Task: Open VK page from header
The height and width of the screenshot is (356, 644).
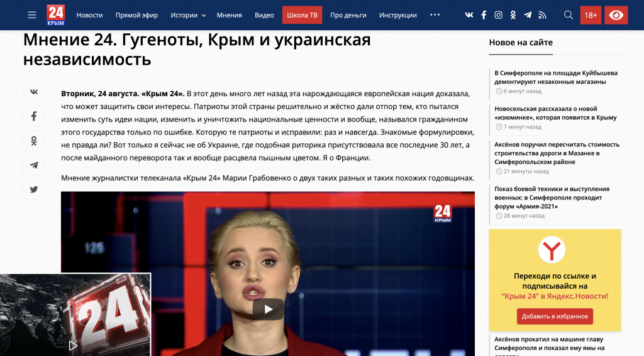Action: (x=469, y=15)
